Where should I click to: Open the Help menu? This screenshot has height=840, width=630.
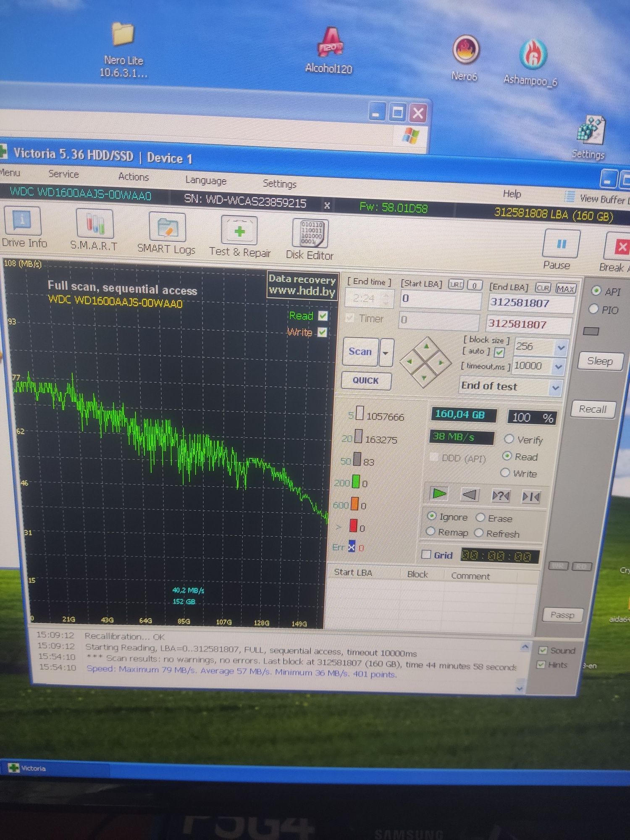click(x=512, y=194)
